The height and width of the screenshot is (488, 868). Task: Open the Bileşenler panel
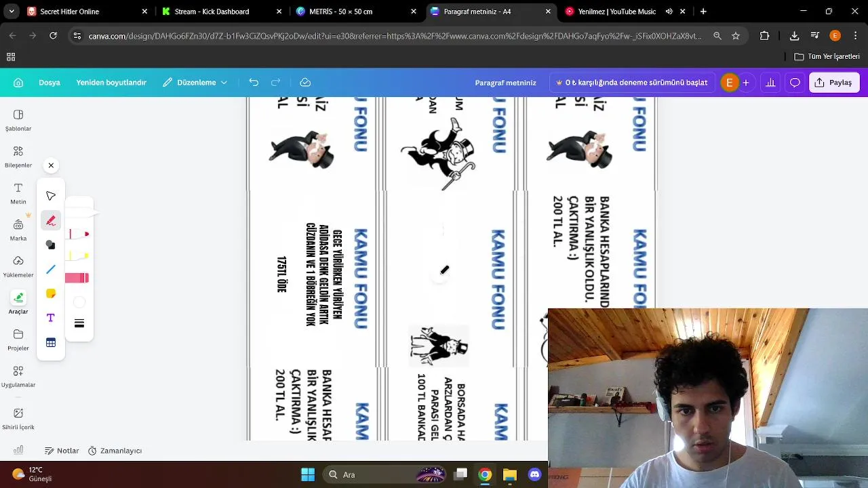[x=18, y=157]
